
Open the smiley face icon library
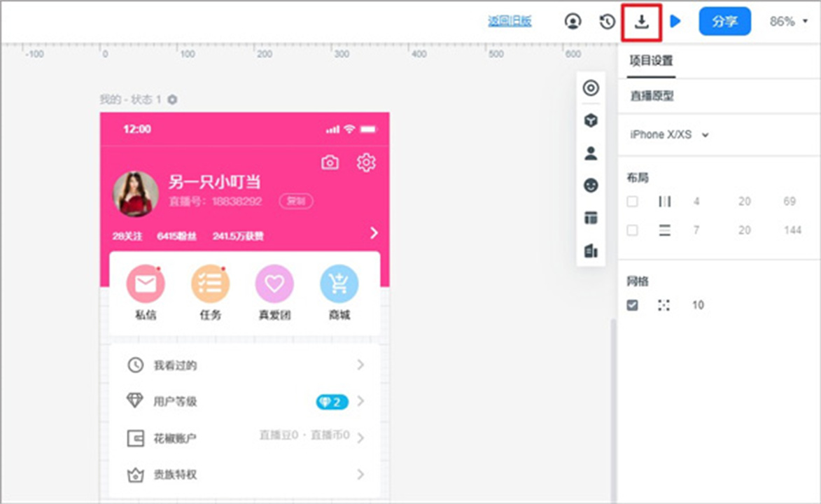(x=591, y=185)
